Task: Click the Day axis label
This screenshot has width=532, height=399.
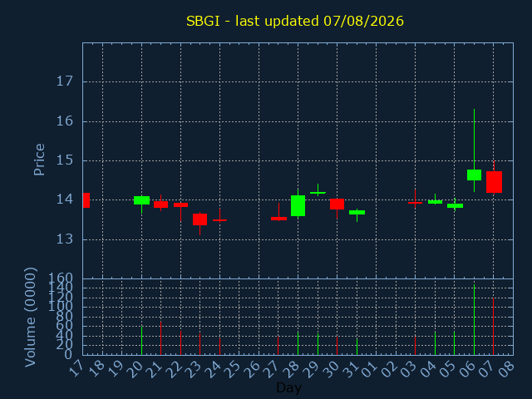Action: point(288,387)
